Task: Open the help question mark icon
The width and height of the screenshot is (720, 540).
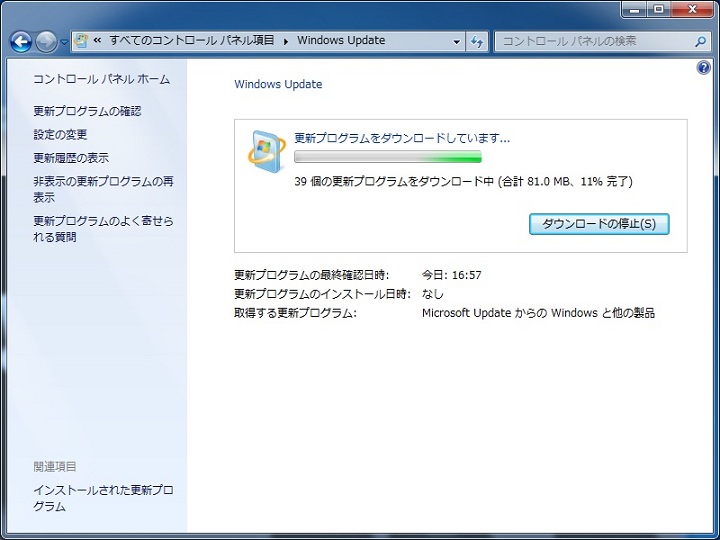Action: pyautogui.click(x=703, y=68)
